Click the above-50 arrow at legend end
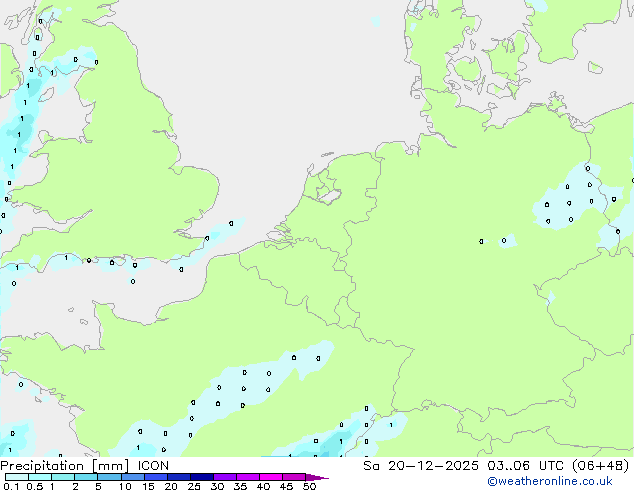Image resolution: width=634 pixels, height=490 pixels. point(317,477)
